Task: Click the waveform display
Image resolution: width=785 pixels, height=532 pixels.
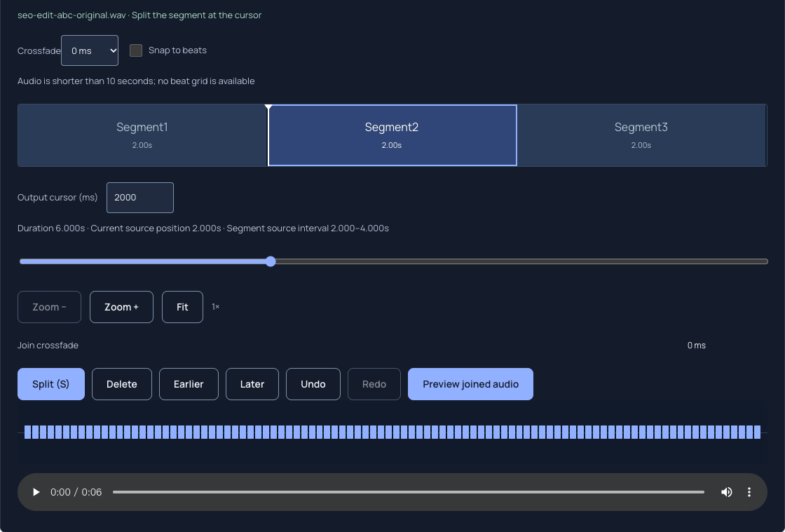Action: (x=392, y=432)
